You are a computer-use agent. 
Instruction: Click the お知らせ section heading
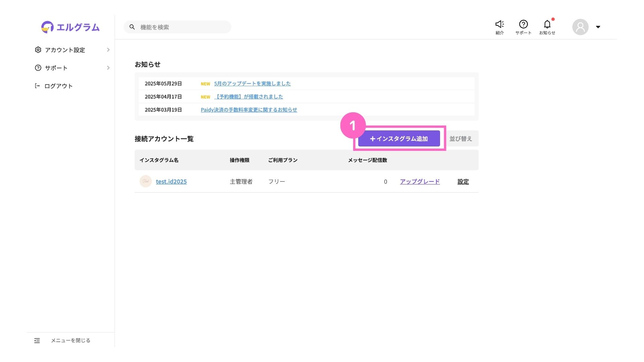148,64
